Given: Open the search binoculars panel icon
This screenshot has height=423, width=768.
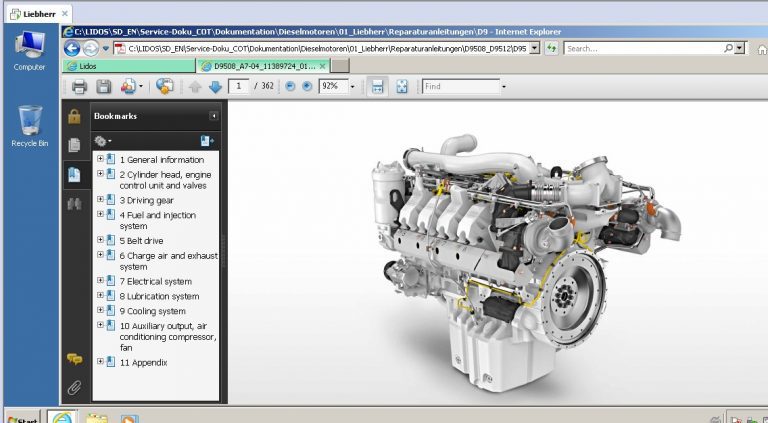Looking at the screenshot, I should point(74,204).
